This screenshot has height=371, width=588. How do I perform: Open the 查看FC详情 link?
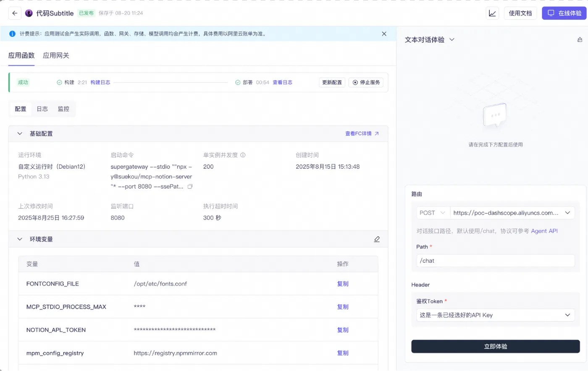(x=362, y=134)
